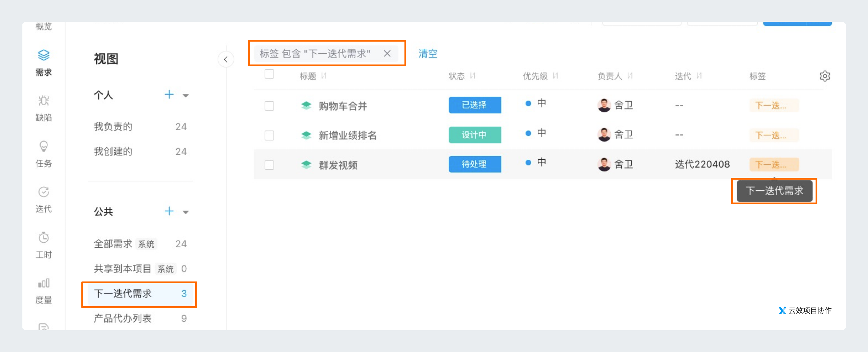This screenshot has width=868, height=352.
Task: Open the 工时 clock icon in sidebar
Action: [x=43, y=237]
